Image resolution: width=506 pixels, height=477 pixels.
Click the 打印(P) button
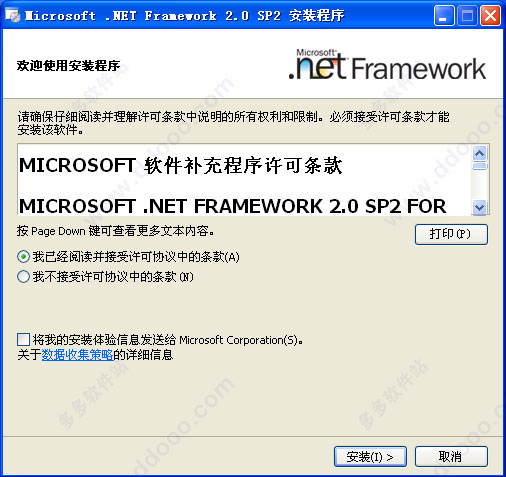pyautogui.click(x=451, y=234)
